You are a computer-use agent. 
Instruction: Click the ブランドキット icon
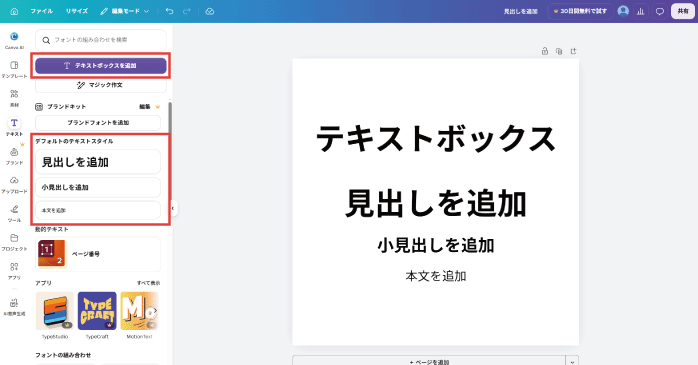(39, 107)
